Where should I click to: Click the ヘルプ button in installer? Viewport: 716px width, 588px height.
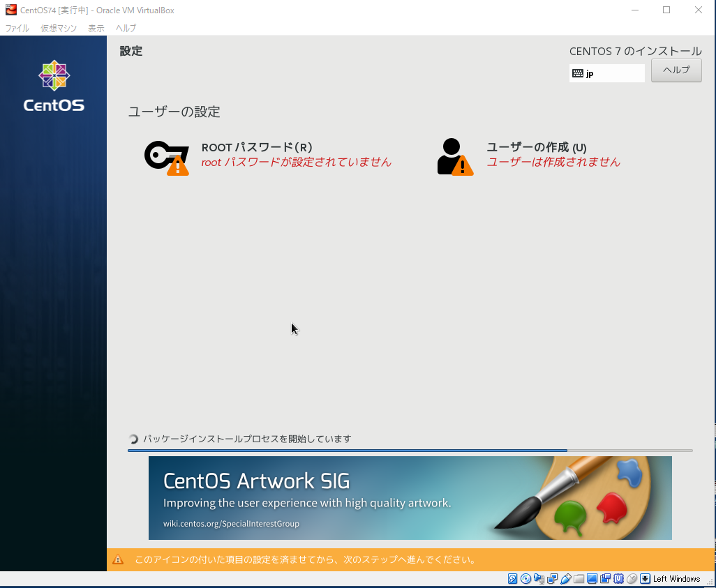pyautogui.click(x=676, y=70)
